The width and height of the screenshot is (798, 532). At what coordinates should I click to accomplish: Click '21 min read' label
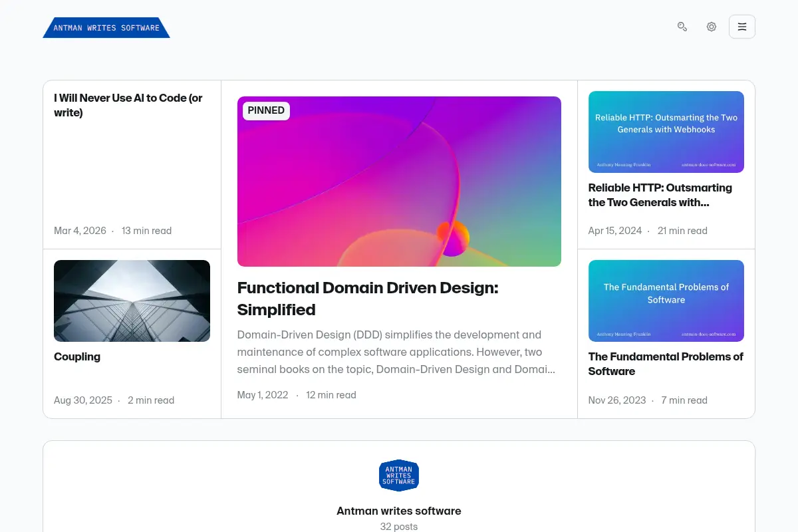pos(682,231)
